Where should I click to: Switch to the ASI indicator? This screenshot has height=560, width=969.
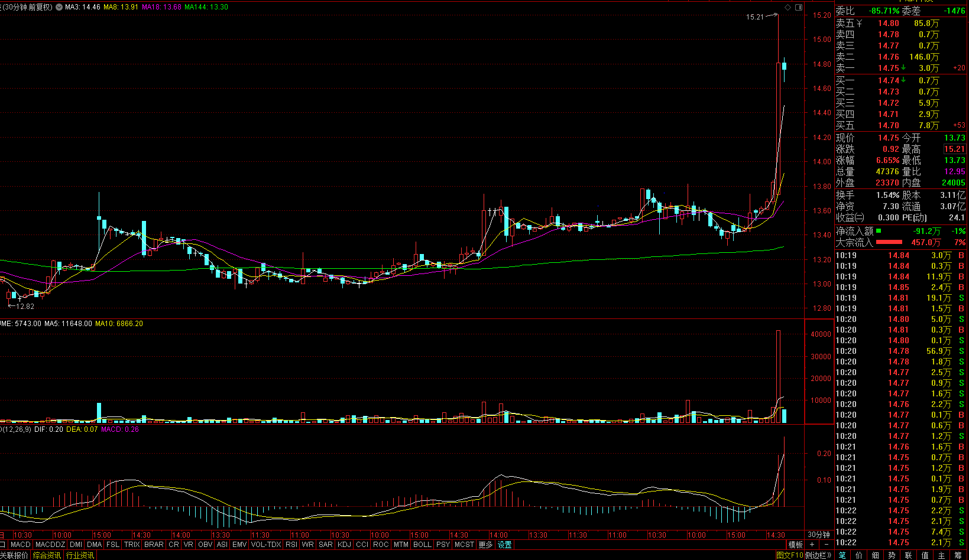(222, 545)
